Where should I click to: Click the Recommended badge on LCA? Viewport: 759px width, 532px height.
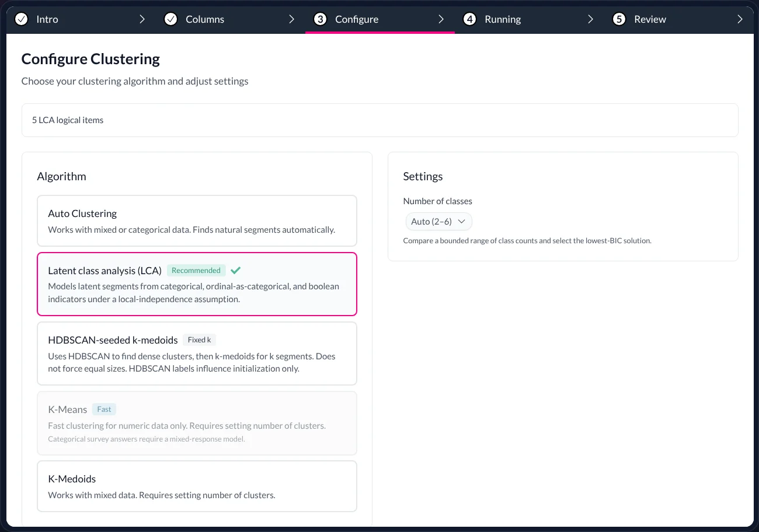click(x=196, y=270)
